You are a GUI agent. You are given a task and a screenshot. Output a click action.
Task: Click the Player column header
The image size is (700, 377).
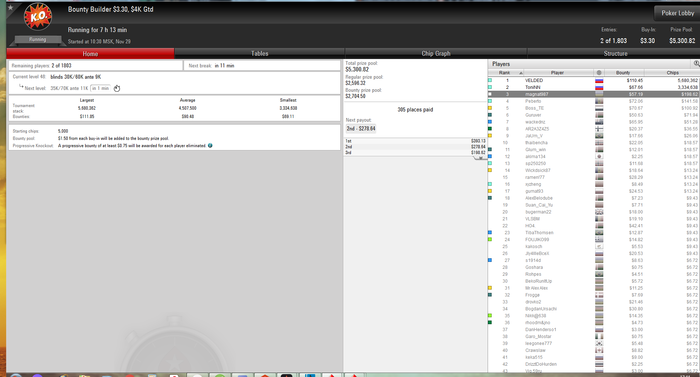coord(557,72)
